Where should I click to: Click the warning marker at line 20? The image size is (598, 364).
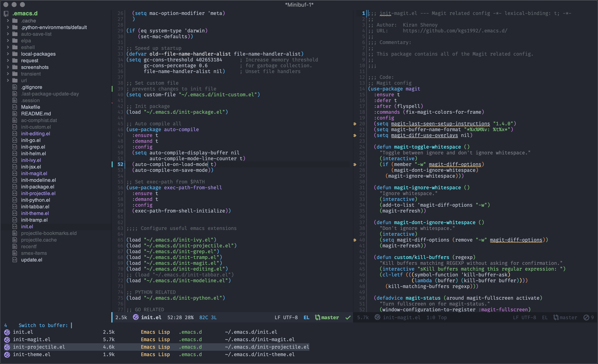[x=355, y=124]
